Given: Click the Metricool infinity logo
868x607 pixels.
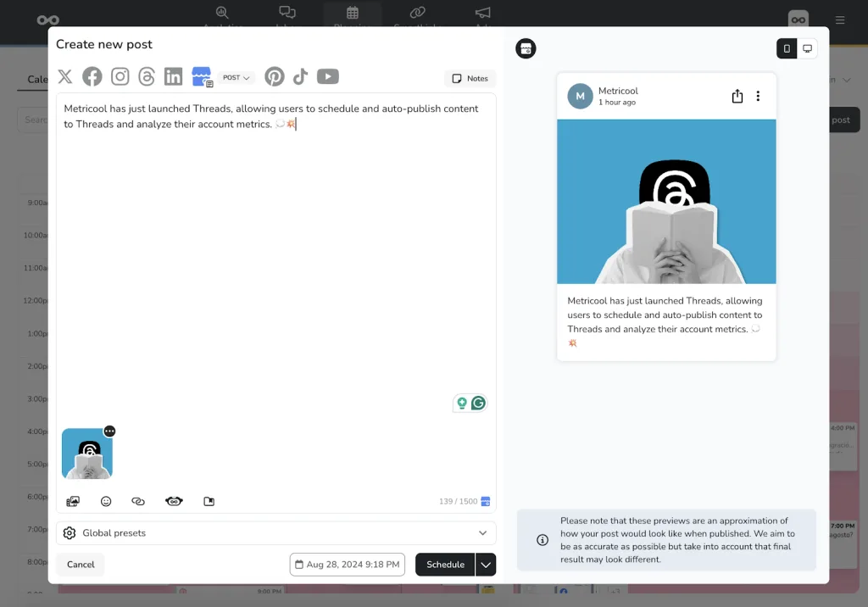Looking at the screenshot, I should tap(48, 20).
